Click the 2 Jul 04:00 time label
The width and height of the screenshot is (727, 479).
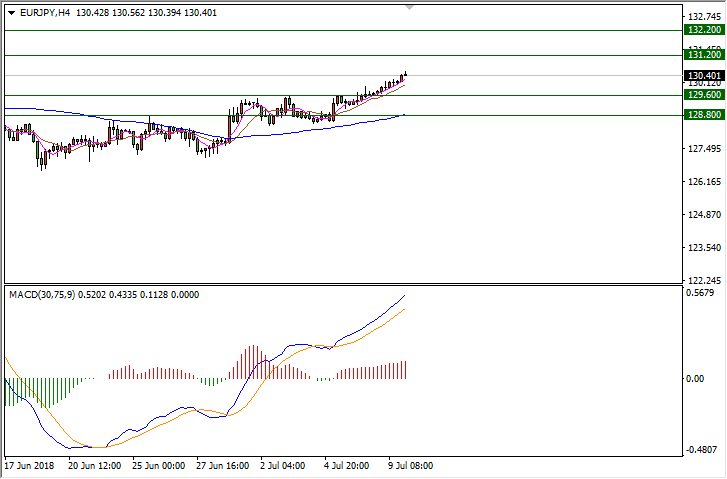(x=282, y=466)
